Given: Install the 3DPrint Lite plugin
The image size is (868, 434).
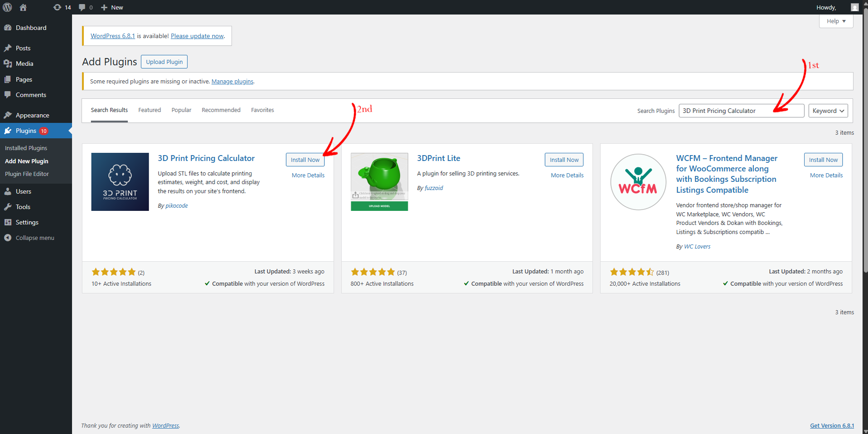Looking at the screenshot, I should tap(564, 160).
